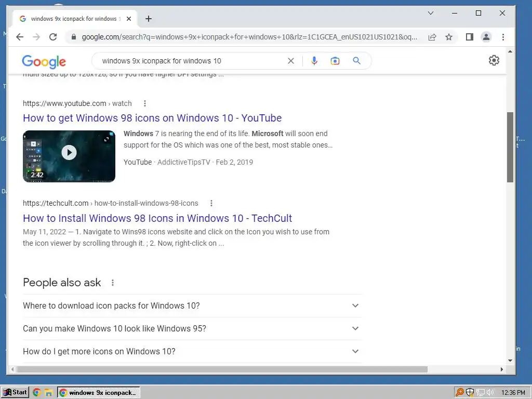Reload the Google search page
Screen dimensions: 532x399
point(53,37)
